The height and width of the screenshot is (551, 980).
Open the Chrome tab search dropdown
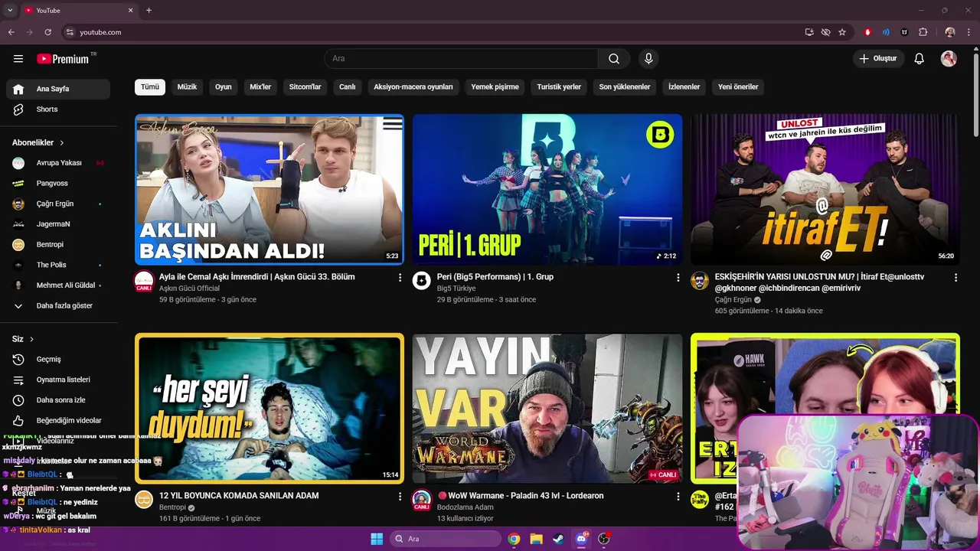10,10
